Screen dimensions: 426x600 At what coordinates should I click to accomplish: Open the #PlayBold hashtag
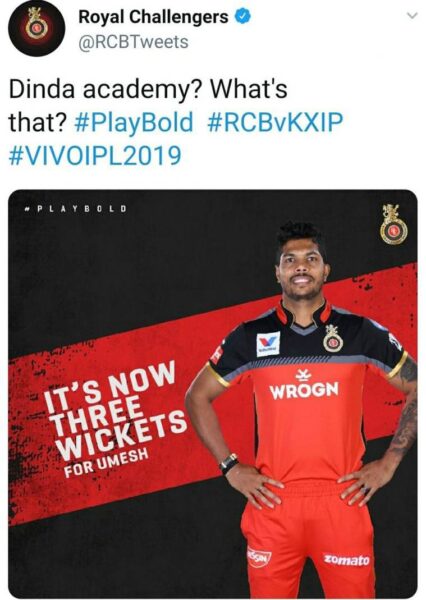(x=134, y=123)
